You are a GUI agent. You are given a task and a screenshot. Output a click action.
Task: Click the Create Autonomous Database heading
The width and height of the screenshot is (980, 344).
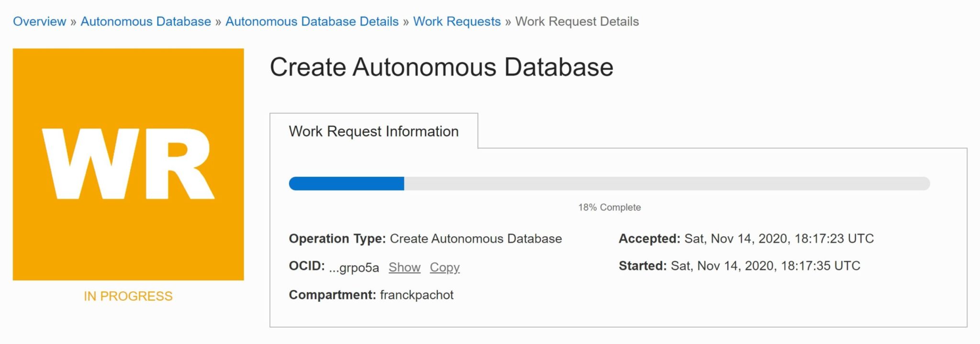442,67
